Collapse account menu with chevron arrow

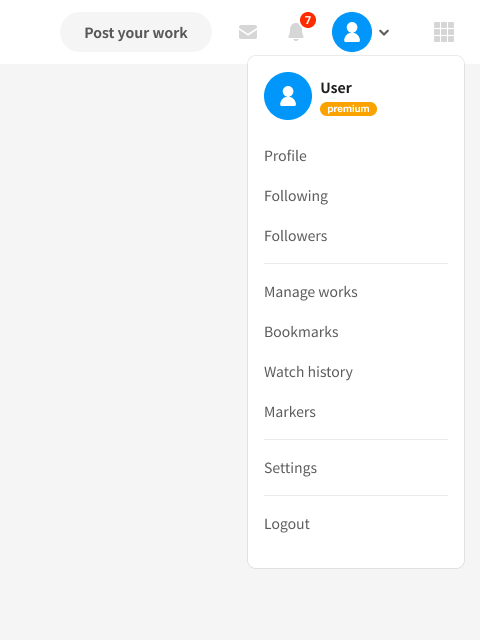384,32
